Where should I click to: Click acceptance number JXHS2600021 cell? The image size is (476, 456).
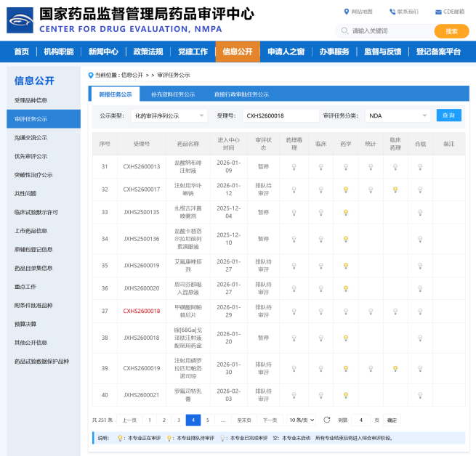click(x=142, y=395)
